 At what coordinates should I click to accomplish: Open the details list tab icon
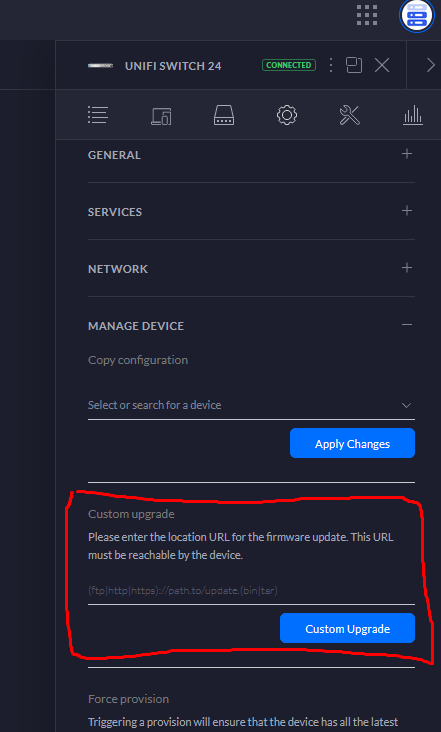pyautogui.click(x=98, y=115)
